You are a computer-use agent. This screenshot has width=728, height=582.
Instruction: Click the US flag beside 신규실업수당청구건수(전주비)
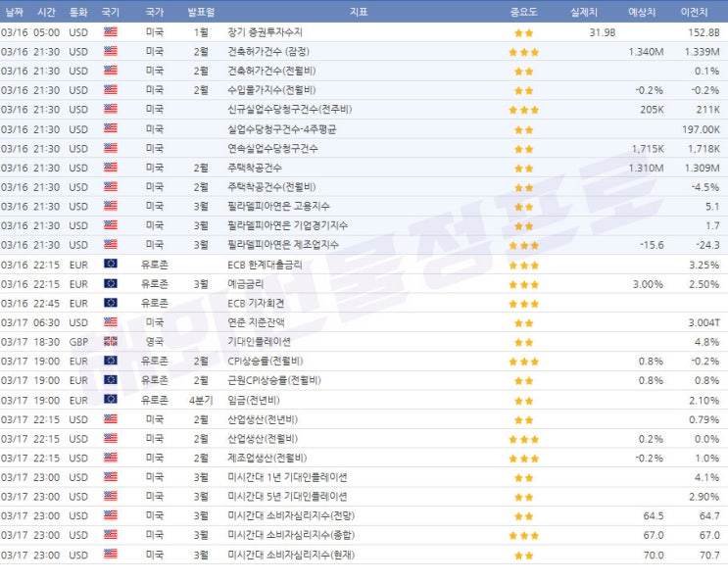tap(111, 109)
